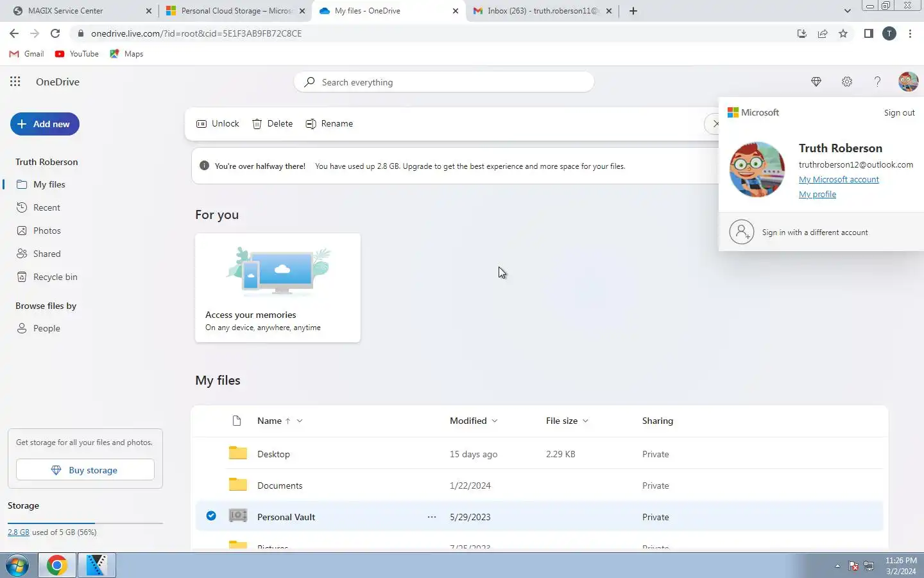The height and width of the screenshot is (578, 924).
Task: Browse files by People
Action: pyautogui.click(x=38, y=328)
